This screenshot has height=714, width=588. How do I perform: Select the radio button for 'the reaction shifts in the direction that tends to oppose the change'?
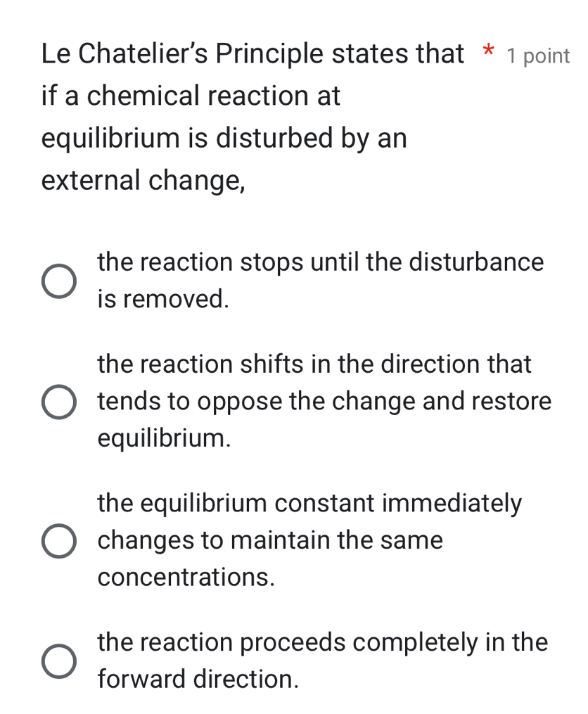pyautogui.click(x=58, y=401)
